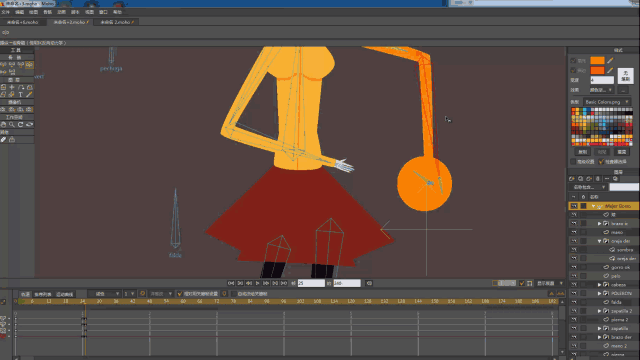
Task: Click the highlighted bone tool icon
Action: (x=29, y=64)
